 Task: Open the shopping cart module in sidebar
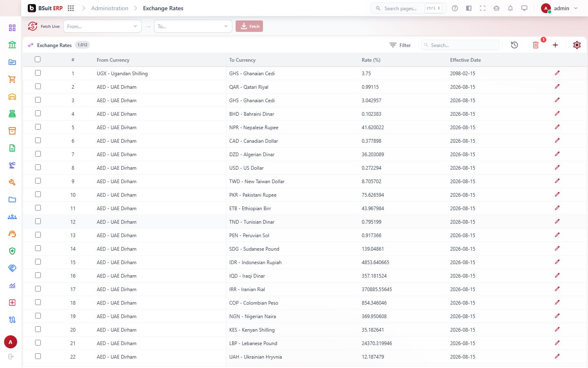[12, 79]
